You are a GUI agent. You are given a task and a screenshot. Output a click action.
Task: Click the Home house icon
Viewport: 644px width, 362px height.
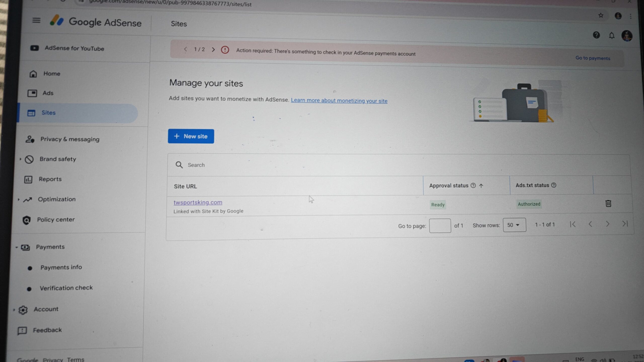pyautogui.click(x=33, y=74)
